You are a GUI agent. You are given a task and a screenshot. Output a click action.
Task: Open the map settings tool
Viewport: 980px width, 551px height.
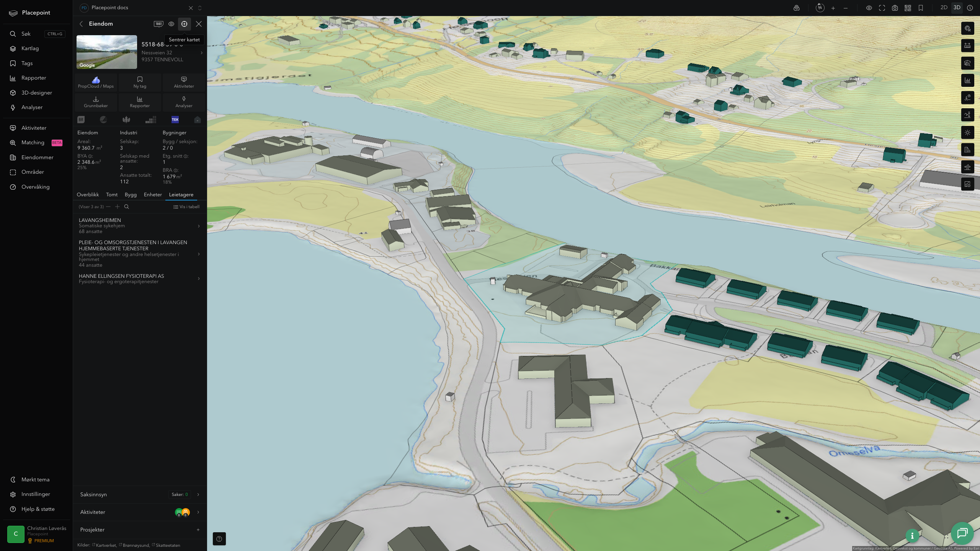967,184
